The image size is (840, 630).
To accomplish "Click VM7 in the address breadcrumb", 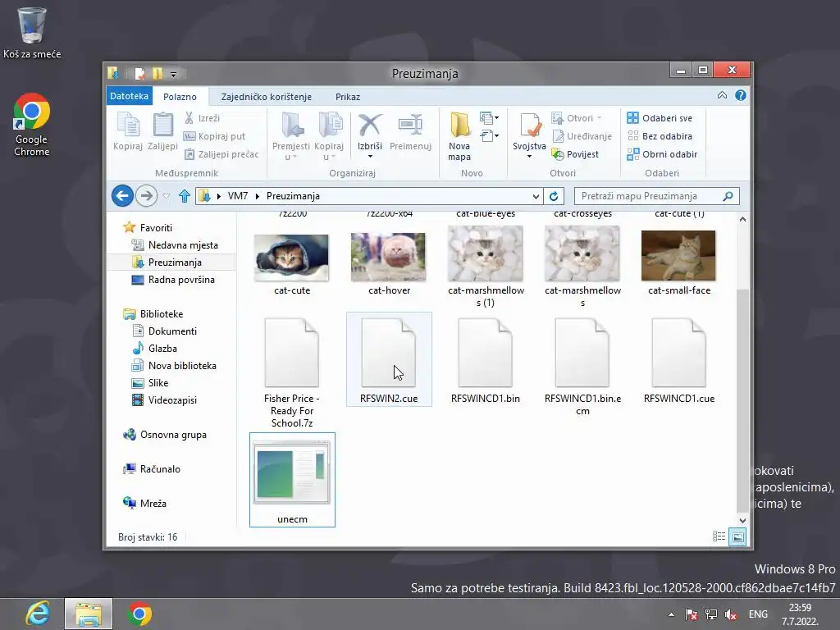I will [238, 196].
